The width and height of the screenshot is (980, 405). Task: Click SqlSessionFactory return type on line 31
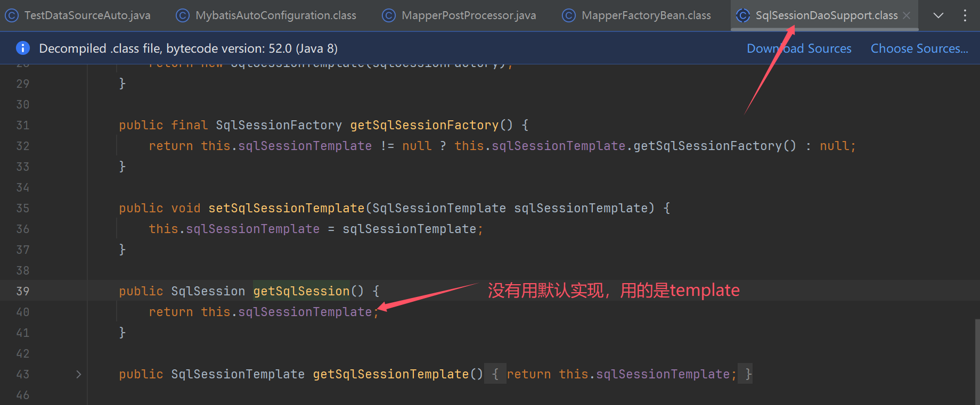point(279,125)
